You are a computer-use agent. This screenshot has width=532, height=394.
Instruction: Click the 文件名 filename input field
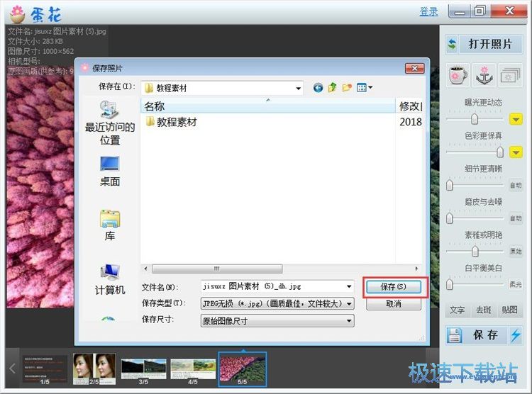[x=272, y=287]
